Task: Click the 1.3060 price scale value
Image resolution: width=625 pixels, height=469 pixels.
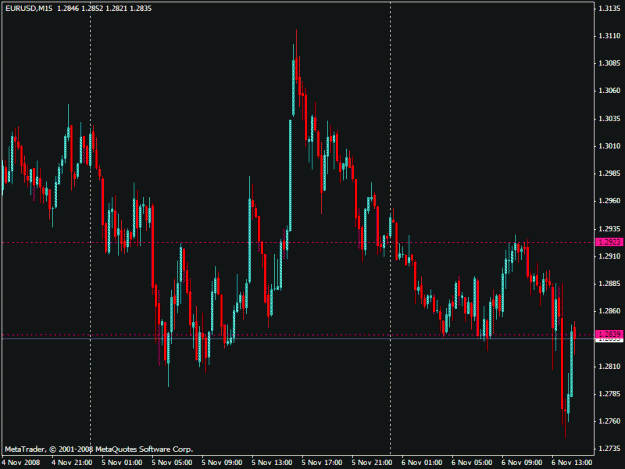Action: coord(609,90)
